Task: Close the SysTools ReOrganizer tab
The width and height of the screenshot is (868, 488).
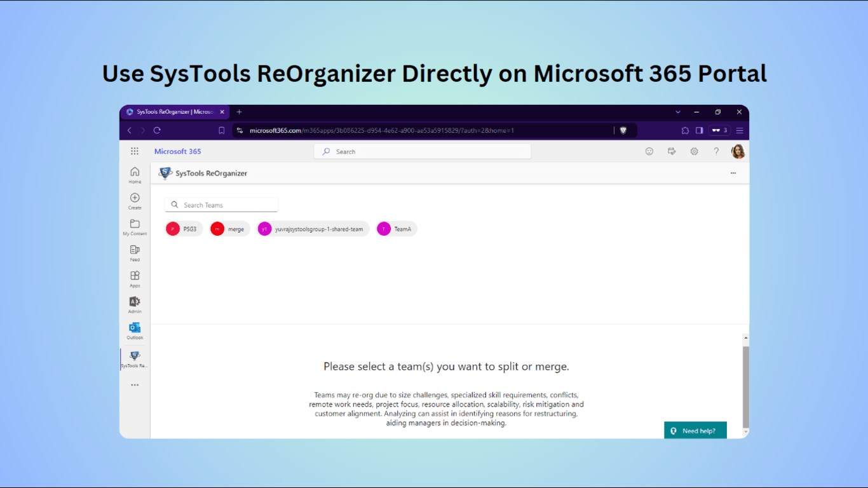Action: (222, 112)
